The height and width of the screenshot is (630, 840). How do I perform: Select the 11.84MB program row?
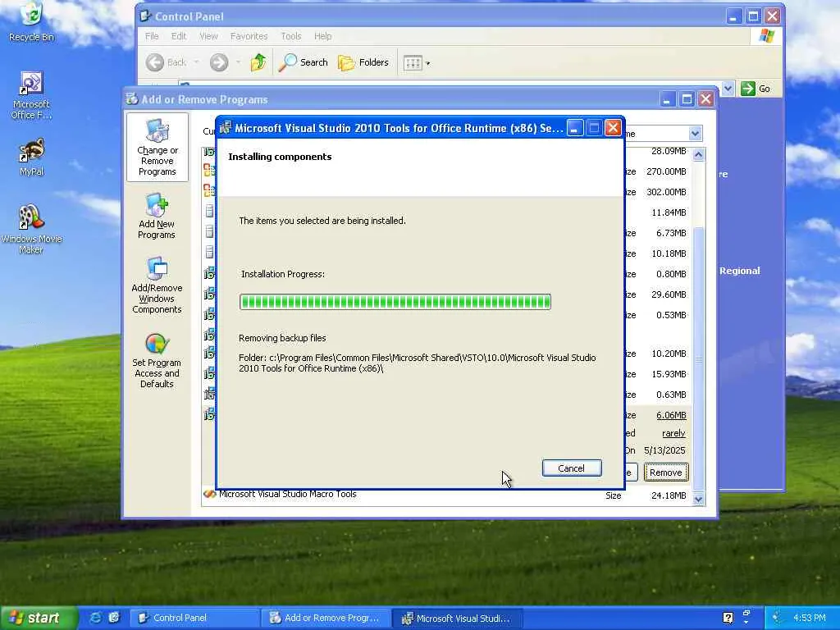click(447, 212)
